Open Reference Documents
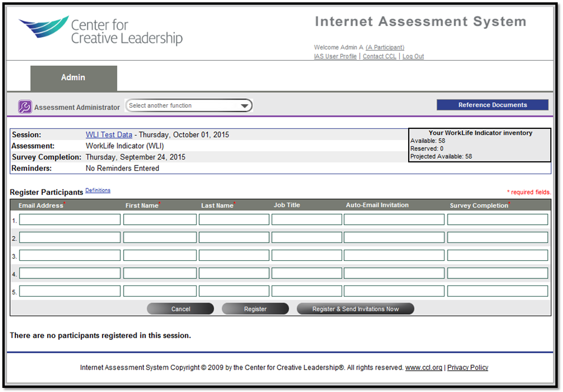Image resolution: width=563 pixels, height=392 pixels. [x=492, y=105]
